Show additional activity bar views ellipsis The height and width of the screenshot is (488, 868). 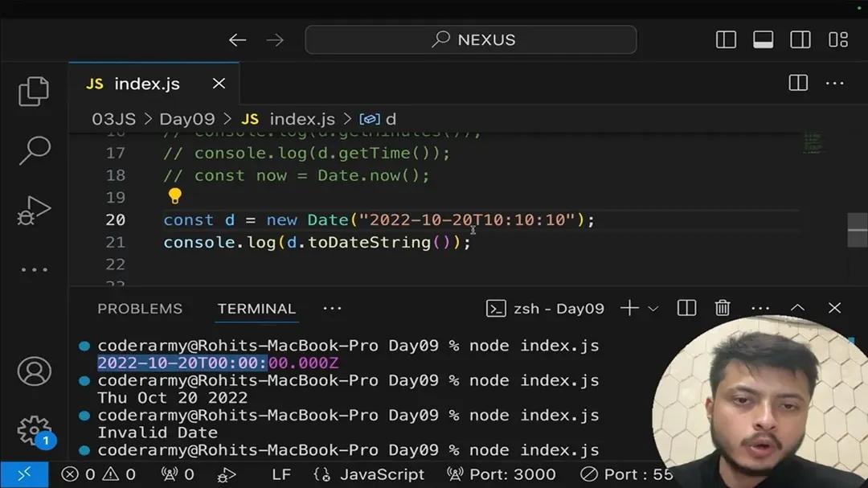coord(35,270)
